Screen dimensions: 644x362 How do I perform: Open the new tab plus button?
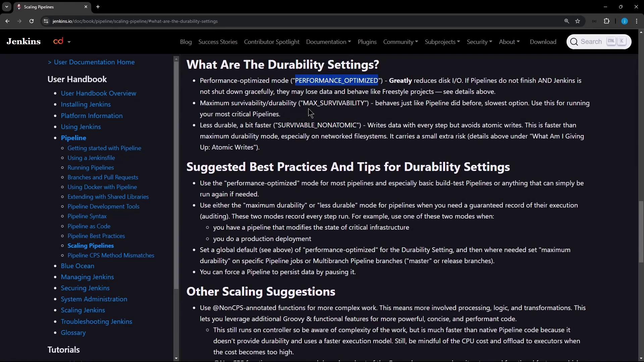(x=98, y=7)
